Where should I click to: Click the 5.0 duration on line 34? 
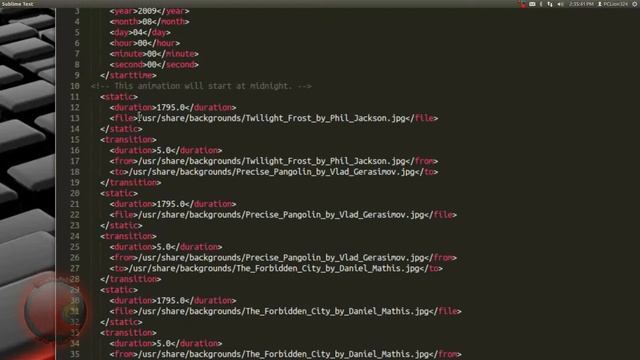[x=164, y=344]
